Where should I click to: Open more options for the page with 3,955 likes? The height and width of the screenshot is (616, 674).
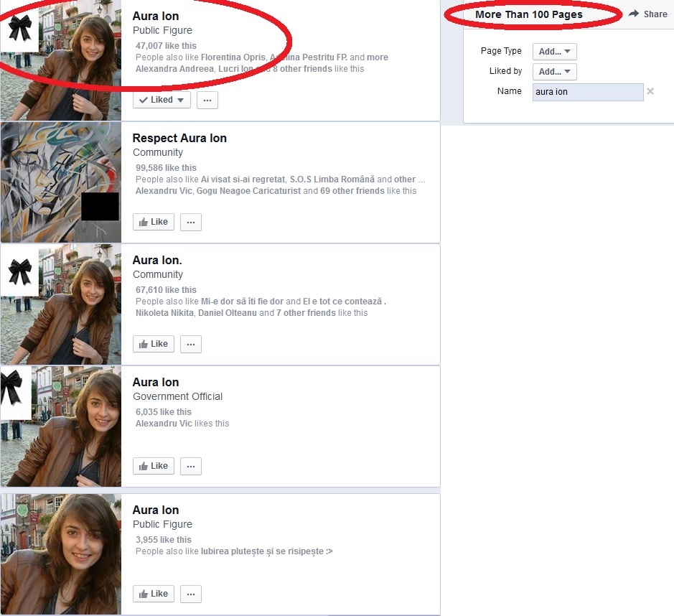(x=191, y=594)
